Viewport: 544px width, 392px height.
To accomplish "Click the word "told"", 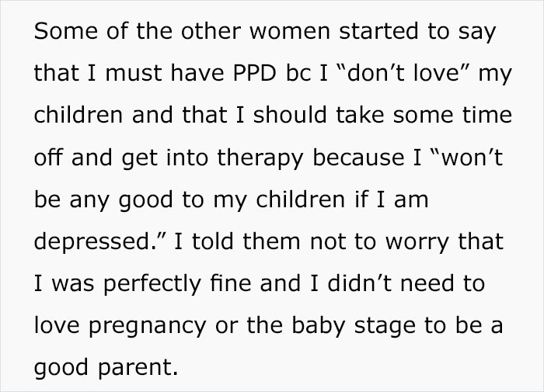I will pyautogui.click(x=213, y=241).
